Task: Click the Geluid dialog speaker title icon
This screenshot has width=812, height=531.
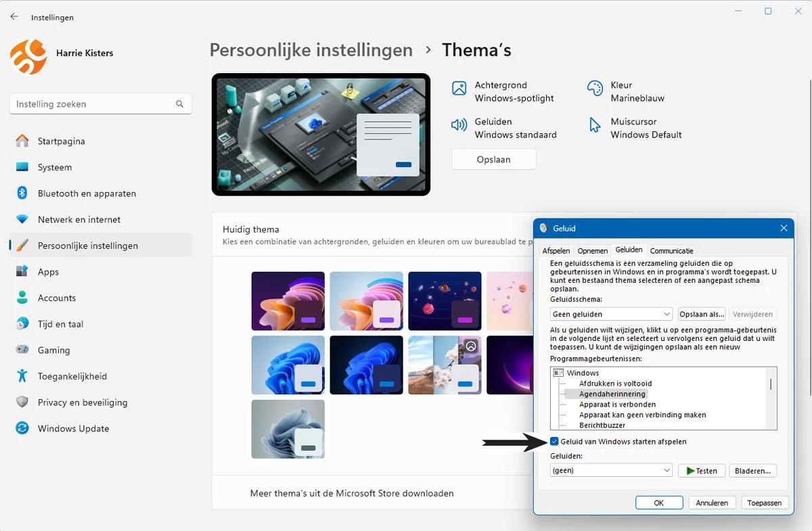Action: [x=544, y=228]
